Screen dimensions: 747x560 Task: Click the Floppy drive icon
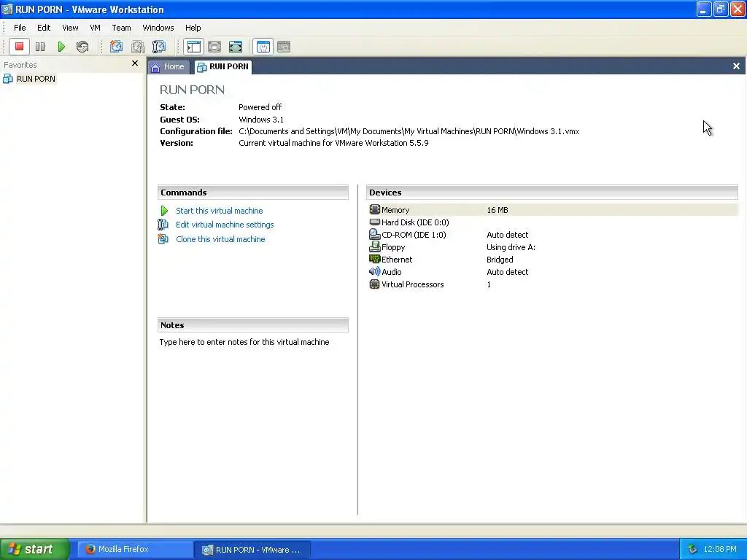coord(374,246)
